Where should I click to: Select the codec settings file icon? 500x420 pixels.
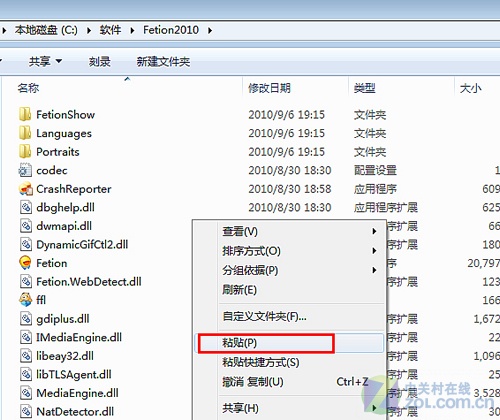click(x=25, y=170)
